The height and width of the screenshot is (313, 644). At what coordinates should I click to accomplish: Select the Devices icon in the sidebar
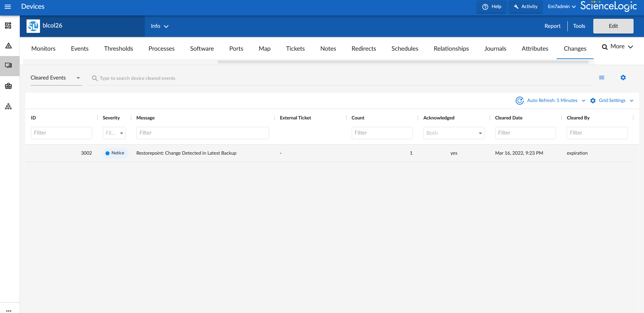click(x=9, y=65)
